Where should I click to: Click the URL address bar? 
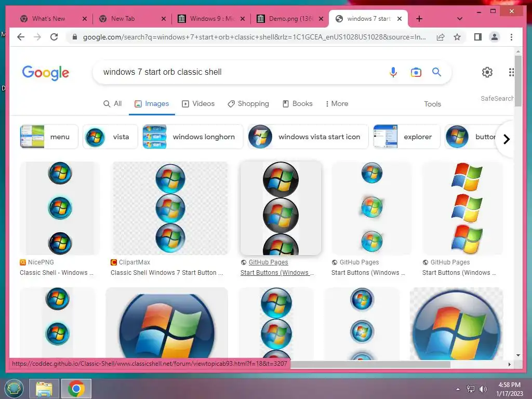[x=254, y=37]
